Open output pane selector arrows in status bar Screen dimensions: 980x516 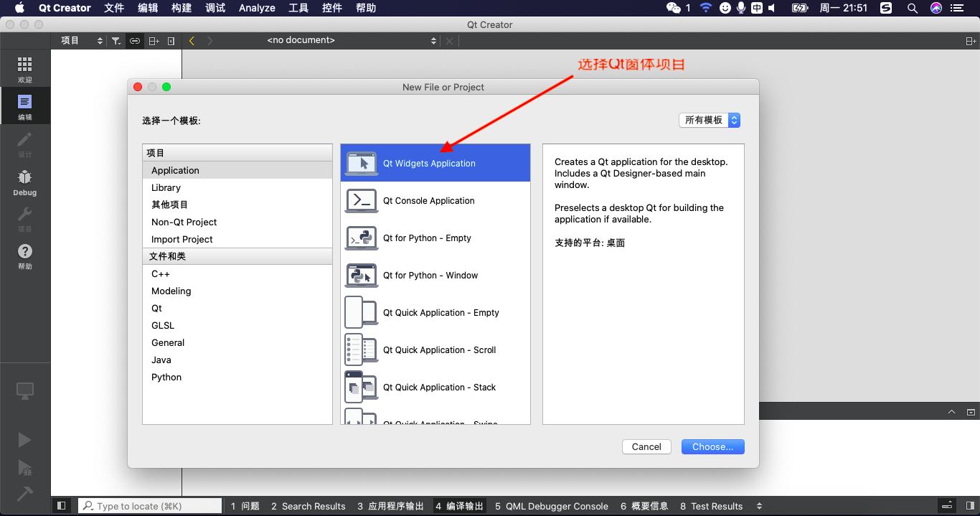(760, 506)
